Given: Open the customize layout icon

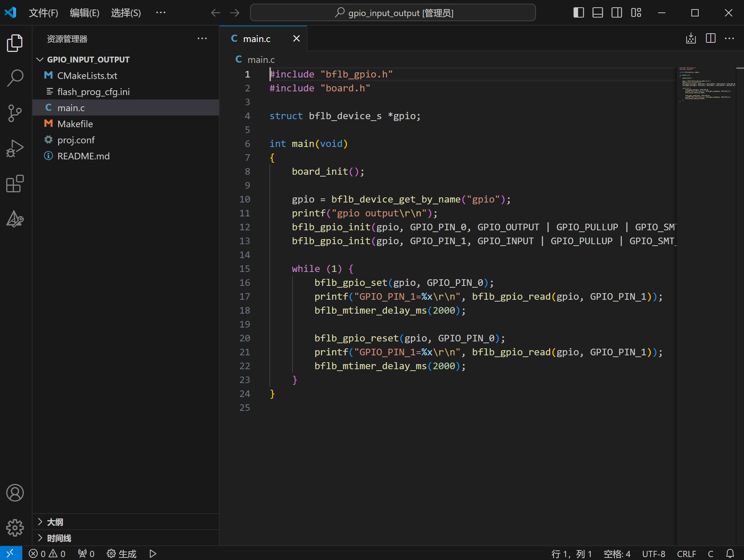Looking at the screenshot, I should point(636,13).
